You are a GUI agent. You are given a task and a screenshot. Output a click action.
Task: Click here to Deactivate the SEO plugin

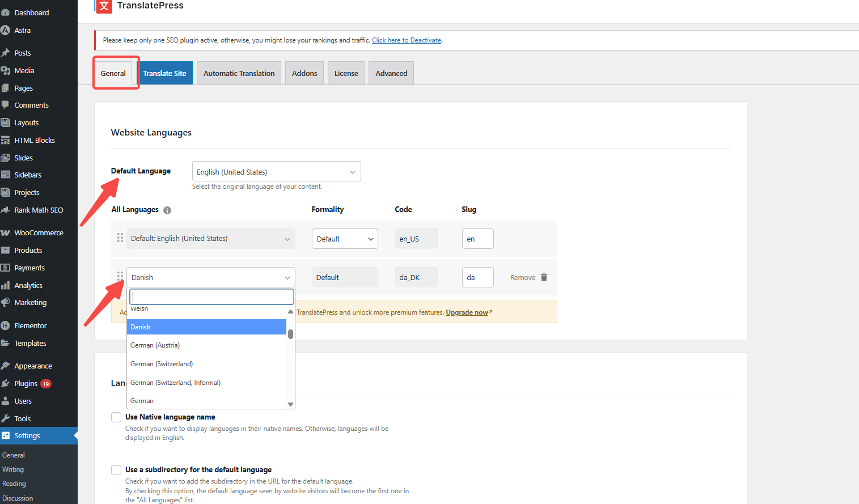[x=406, y=40]
